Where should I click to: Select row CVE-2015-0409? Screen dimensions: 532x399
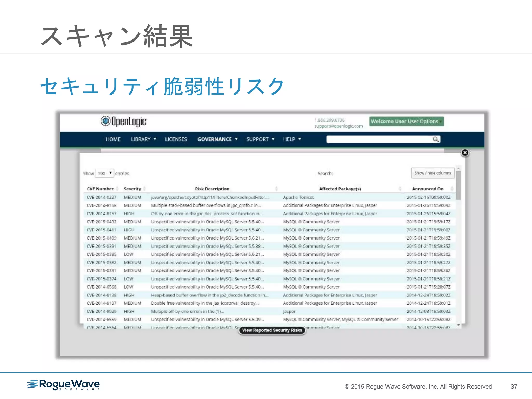[269, 238]
